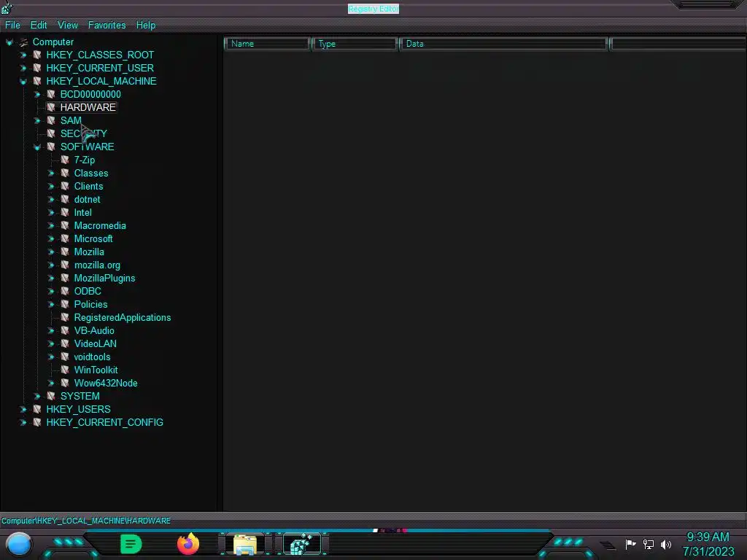
Task: Open the Help menu
Action: pos(146,26)
